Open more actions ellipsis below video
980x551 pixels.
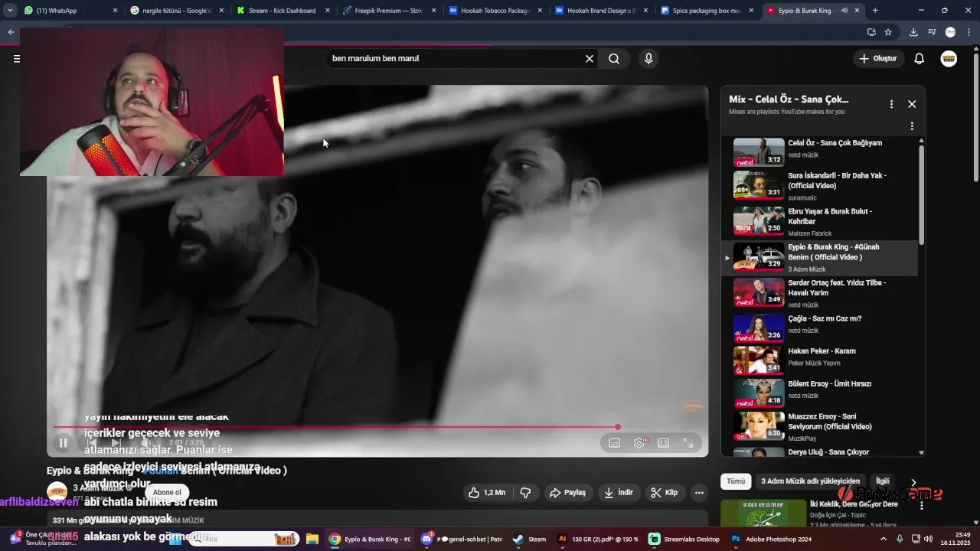pyautogui.click(x=699, y=493)
